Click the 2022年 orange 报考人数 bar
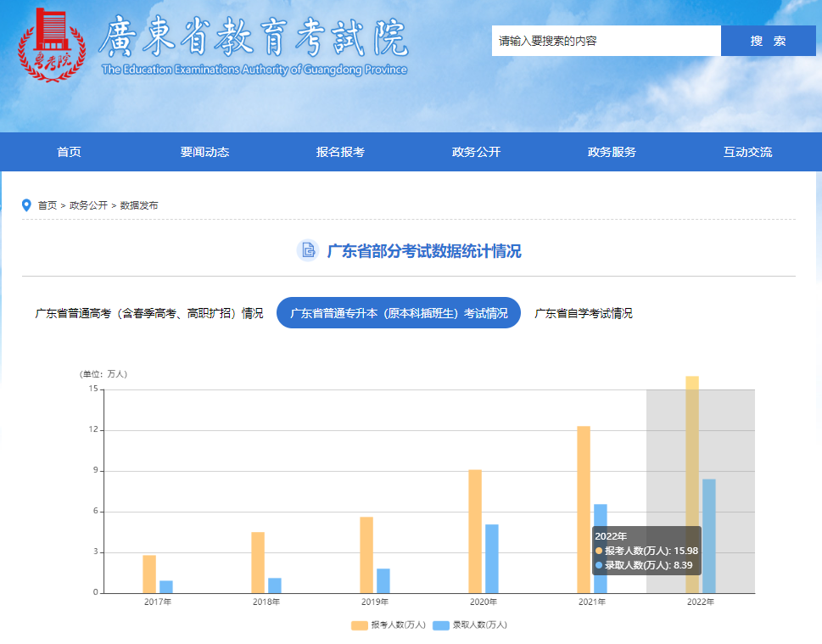Screen dimensions: 822x644 click(692, 484)
